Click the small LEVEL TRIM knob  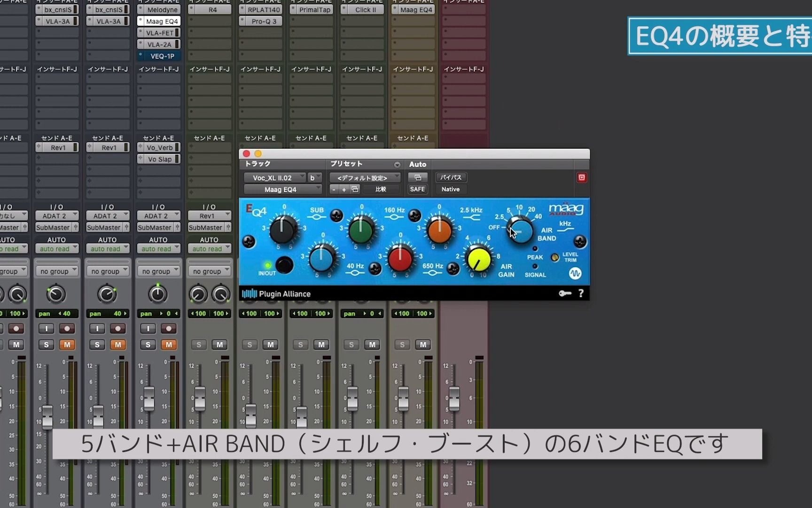554,257
